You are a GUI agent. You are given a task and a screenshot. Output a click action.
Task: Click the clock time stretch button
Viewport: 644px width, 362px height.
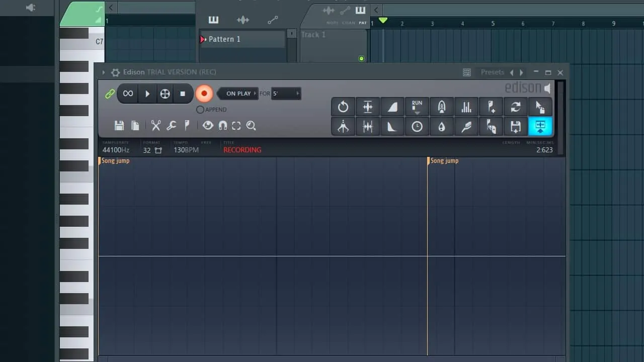coord(417,127)
